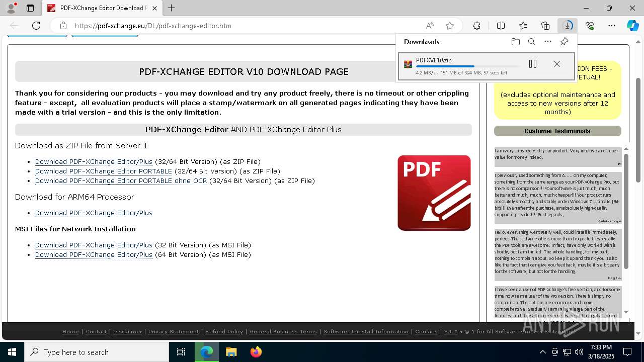Open the taskbar clock and date
This screenshot has height=362, width=644.
pos(601,352)
